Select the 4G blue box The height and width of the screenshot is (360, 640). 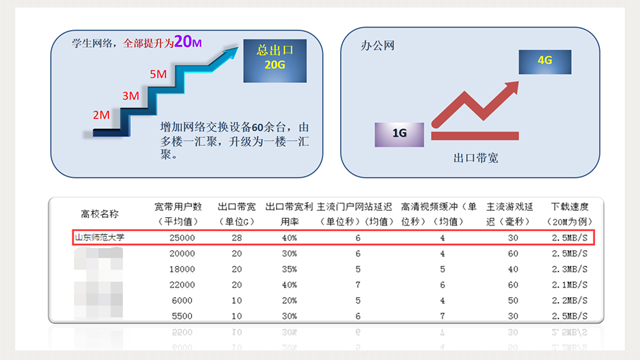coord(545,62)
